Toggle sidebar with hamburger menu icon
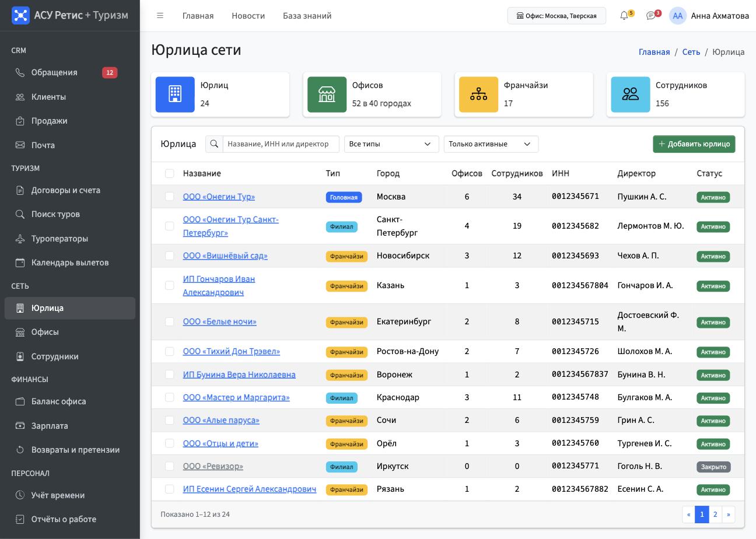Screen dimensions: 756x539 (160, 16)
